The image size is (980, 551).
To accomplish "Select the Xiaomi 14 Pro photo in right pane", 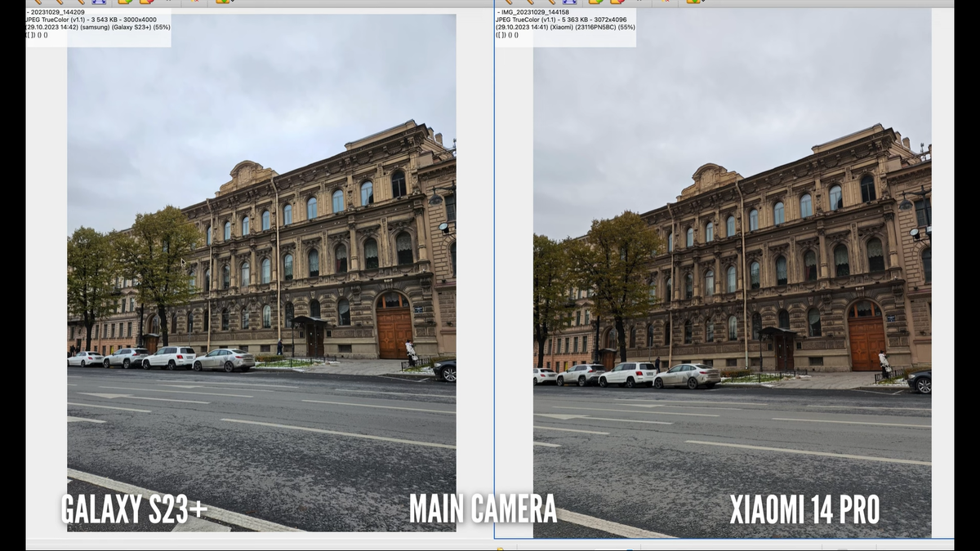I will tap(732, 273).
